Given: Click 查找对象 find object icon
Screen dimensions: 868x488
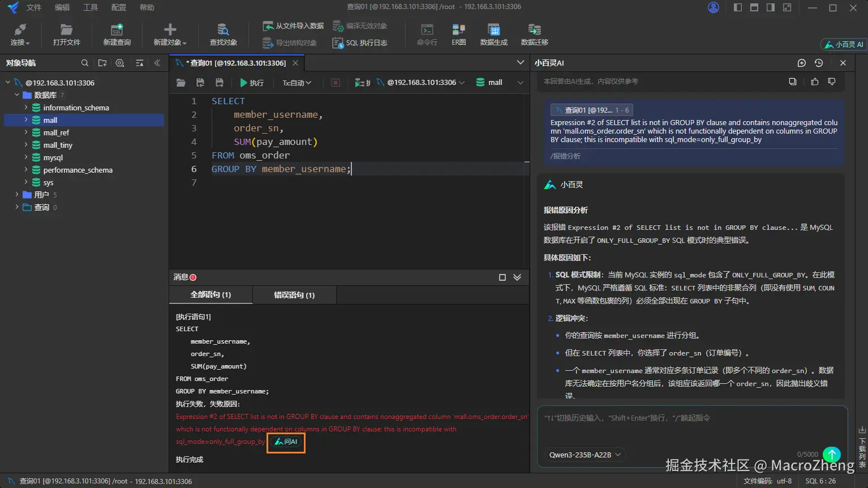Looking at the screenshot, I should (x=223, y=35).
